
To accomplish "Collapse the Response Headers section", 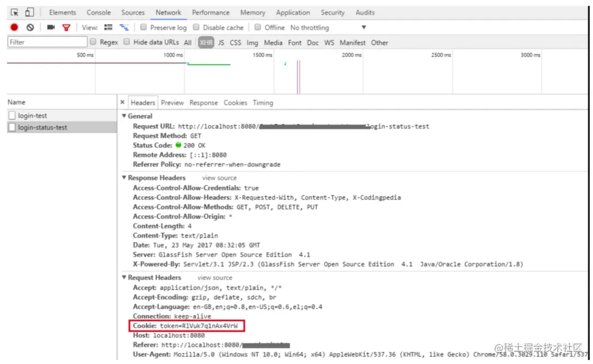I will point(124,178).
